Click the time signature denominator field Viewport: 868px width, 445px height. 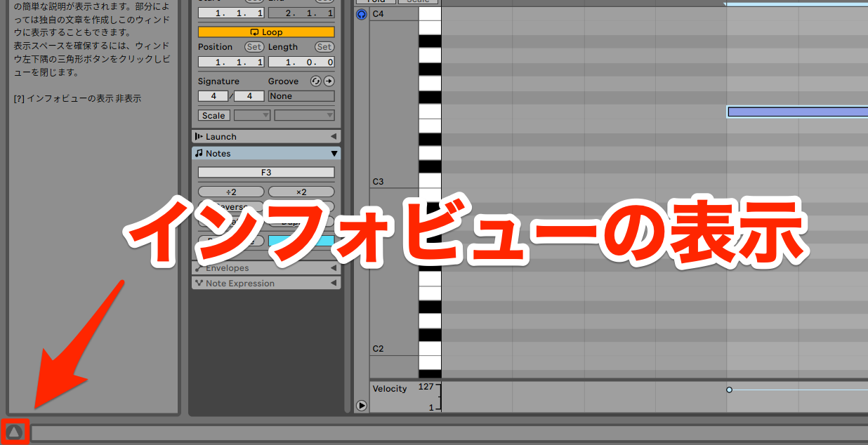249,96
